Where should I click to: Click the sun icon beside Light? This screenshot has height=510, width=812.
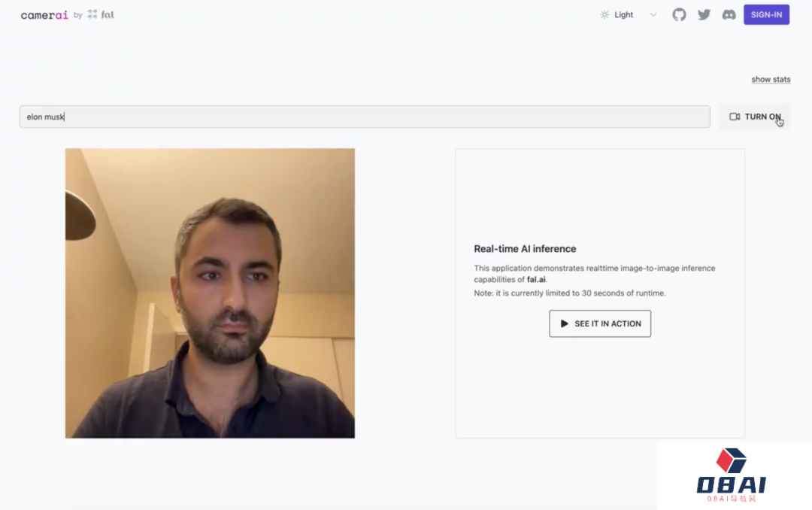pos(604,14)
